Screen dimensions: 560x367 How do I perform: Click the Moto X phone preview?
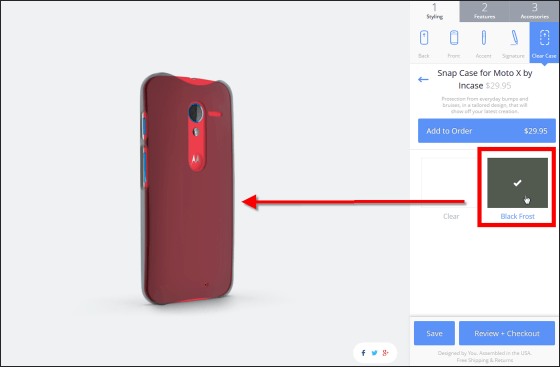[x=187, y=189]
